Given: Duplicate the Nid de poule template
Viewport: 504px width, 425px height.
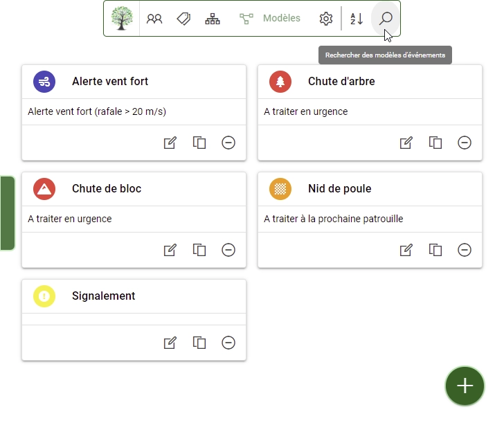Looking at the screenshot, I should click(435, 250).
